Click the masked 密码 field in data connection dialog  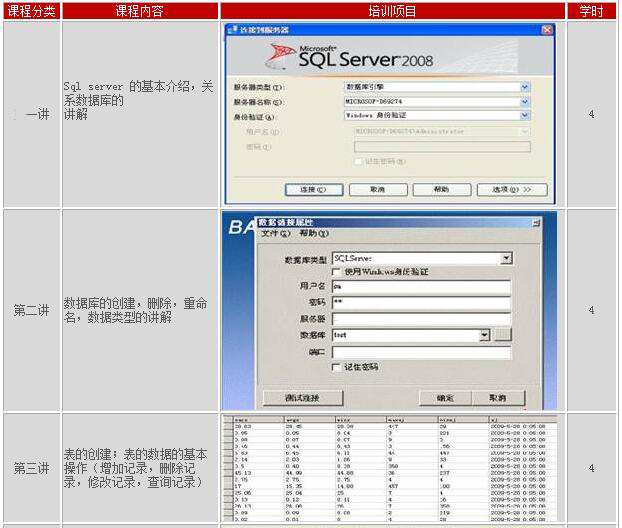[421, 303]
